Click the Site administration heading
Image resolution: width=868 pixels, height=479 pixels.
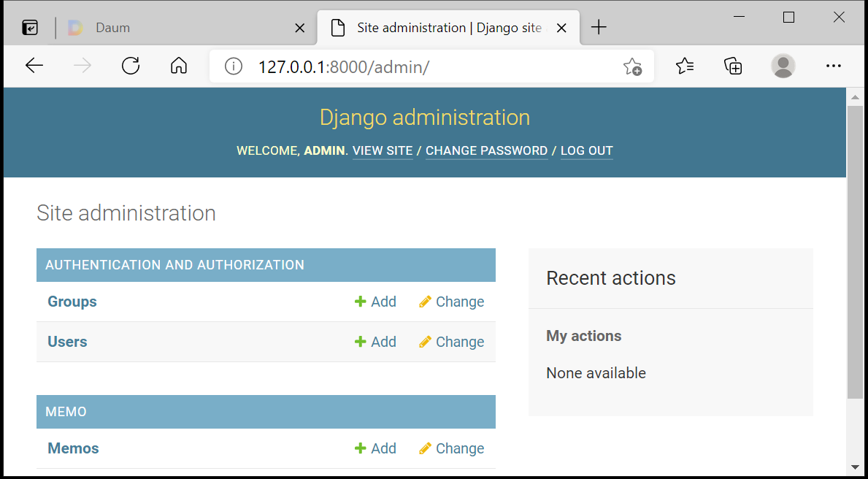click(126, 212)
